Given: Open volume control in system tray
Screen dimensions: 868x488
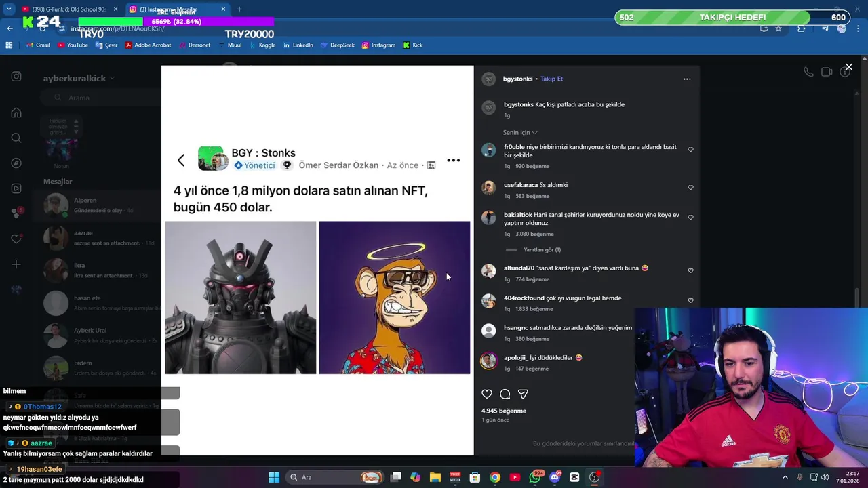Looking at the screenshot, I should coord(825,477).
